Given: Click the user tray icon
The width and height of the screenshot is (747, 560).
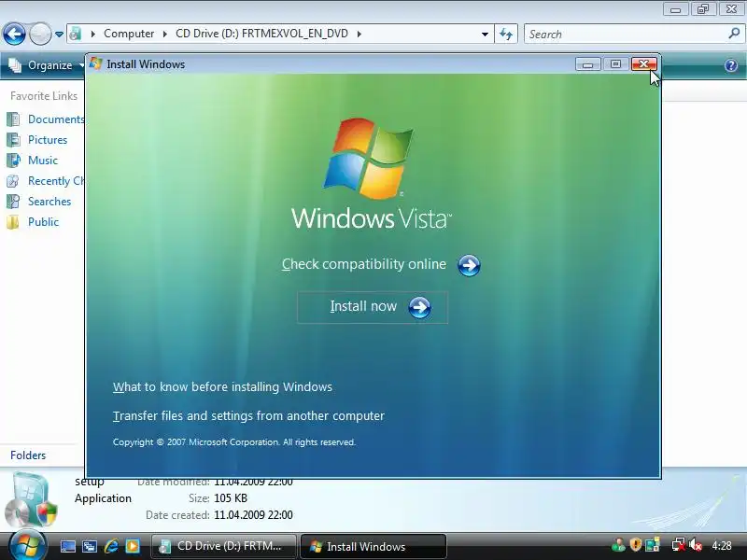Looking at the screenshot, I should tap(618, 545).
